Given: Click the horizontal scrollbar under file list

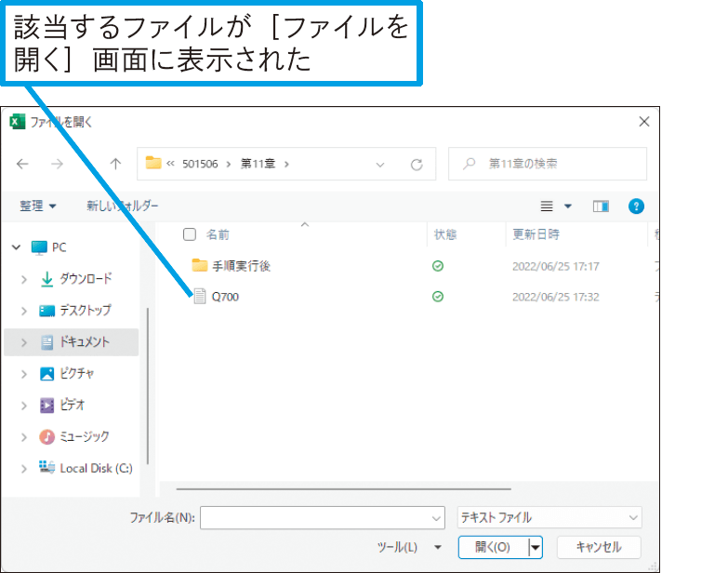Looking at the screenshot, I should [344, 489].
